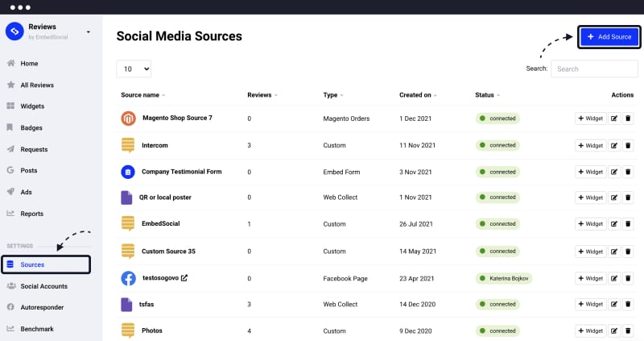The image size is (644, 341).
Task: Click the trash icon in the testosogovo row
Action: pyautogui.click(x=628, y=278)
